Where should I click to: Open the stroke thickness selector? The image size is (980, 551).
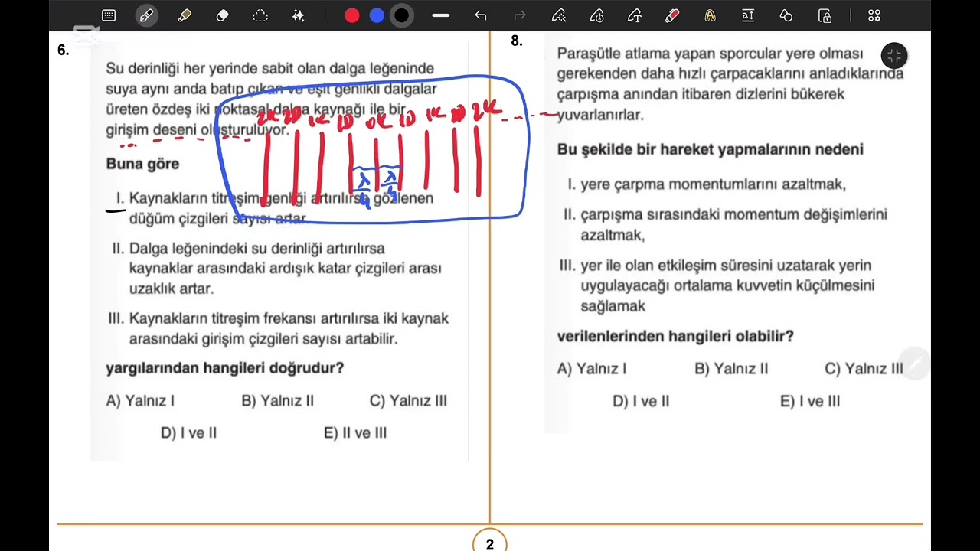(x=440, y=15)
